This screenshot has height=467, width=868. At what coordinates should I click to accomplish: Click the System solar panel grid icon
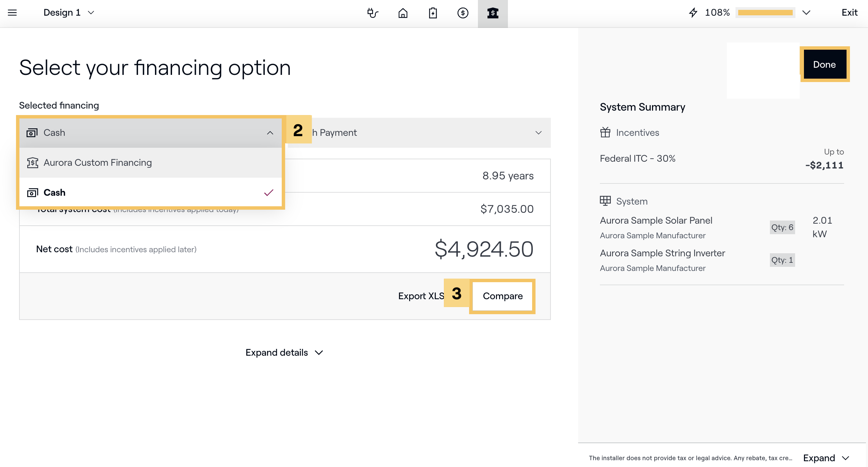[x=605, y=201]
